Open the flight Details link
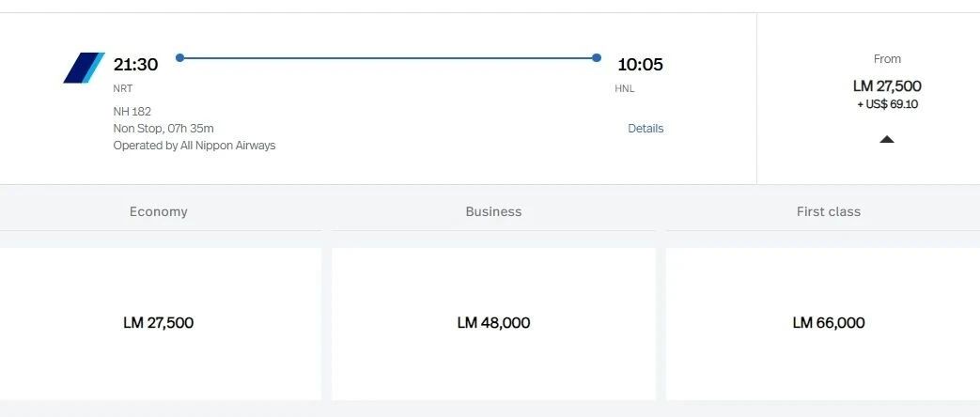 point(646,129)
